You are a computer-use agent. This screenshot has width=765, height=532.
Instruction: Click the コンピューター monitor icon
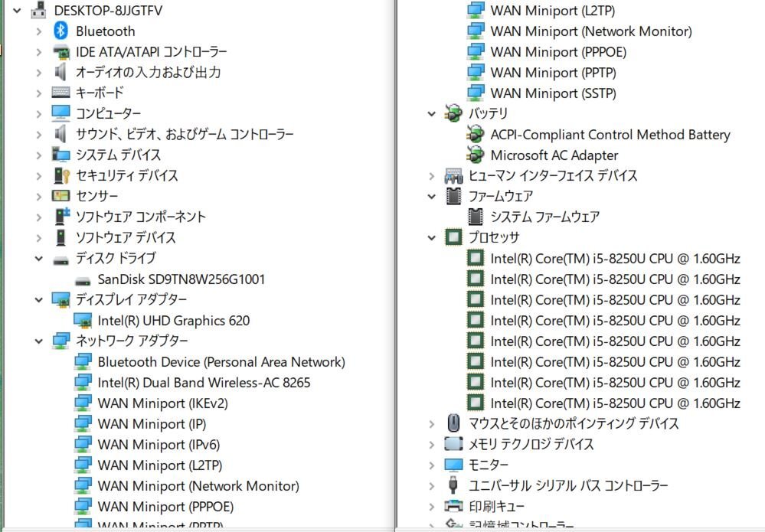60,113
